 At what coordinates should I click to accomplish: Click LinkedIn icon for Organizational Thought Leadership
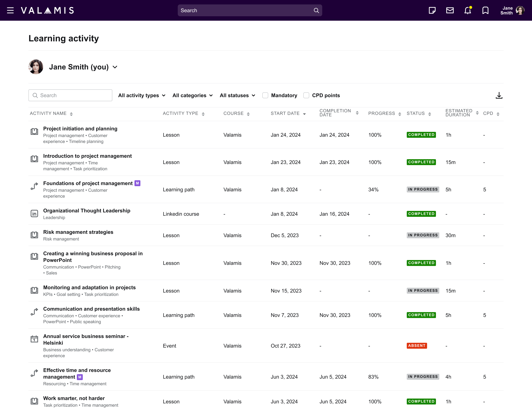click(34, 213)
